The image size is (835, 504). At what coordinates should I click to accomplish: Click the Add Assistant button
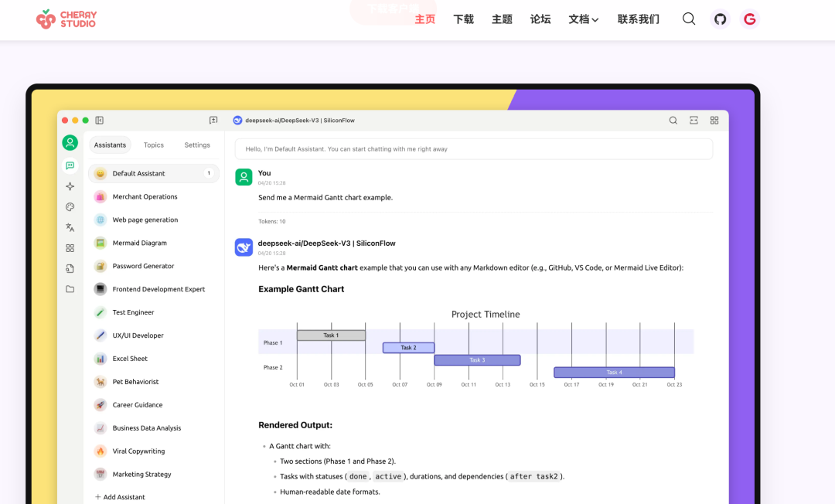pyautogui.click(x=120, y=497)
